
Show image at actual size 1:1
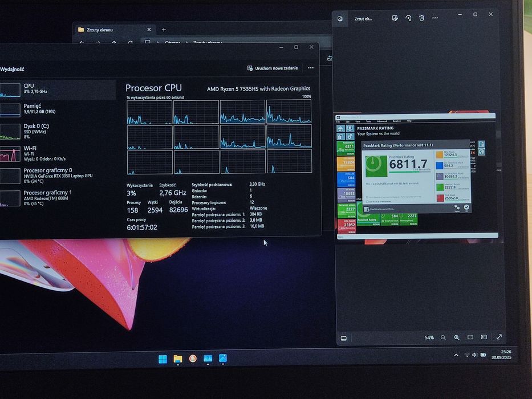(484, 337)
